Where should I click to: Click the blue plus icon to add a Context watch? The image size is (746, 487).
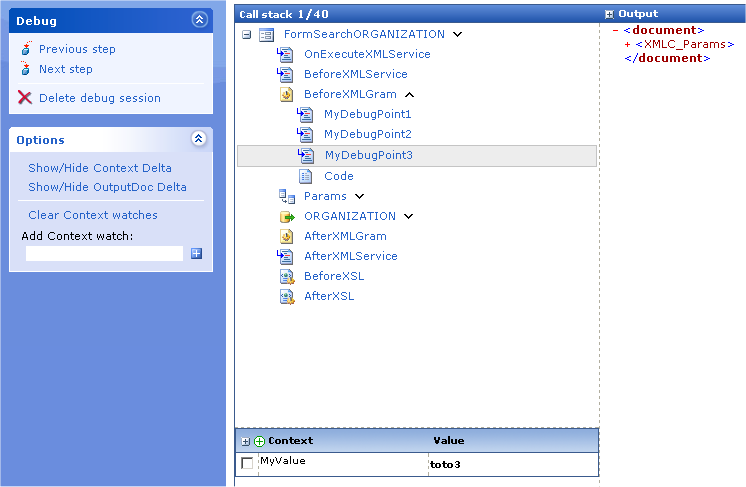[196, 253]
